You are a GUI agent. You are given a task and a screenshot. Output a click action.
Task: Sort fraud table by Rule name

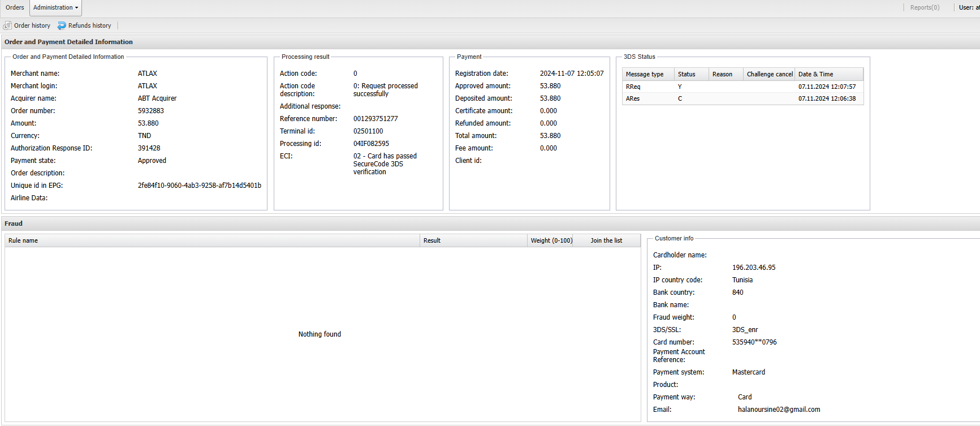point(23,240)
